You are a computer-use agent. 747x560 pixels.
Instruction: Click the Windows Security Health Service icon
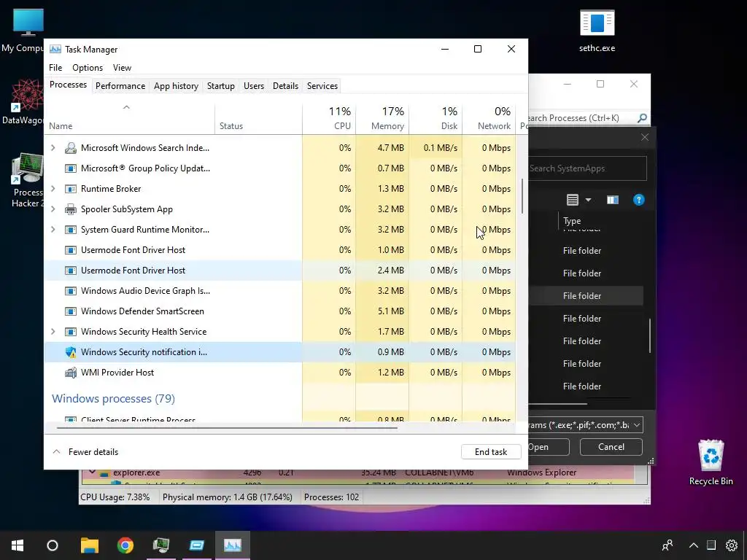71,332
